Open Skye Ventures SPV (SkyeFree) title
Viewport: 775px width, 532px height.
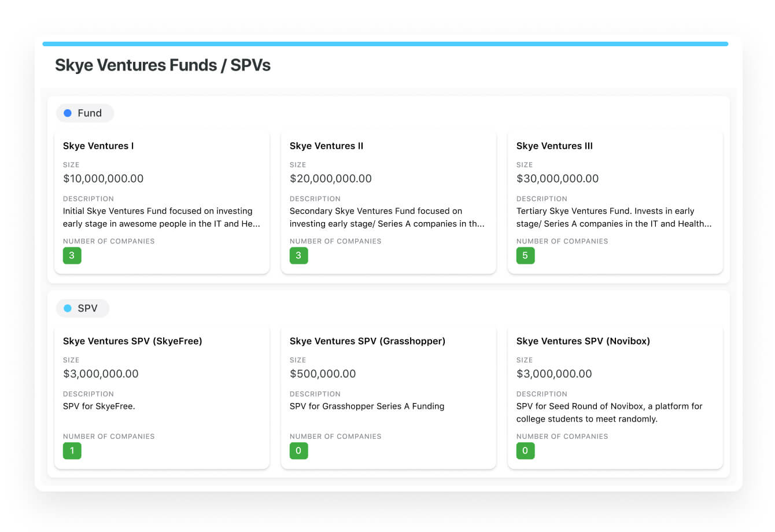pyautogui.click(x=132, y=341)
